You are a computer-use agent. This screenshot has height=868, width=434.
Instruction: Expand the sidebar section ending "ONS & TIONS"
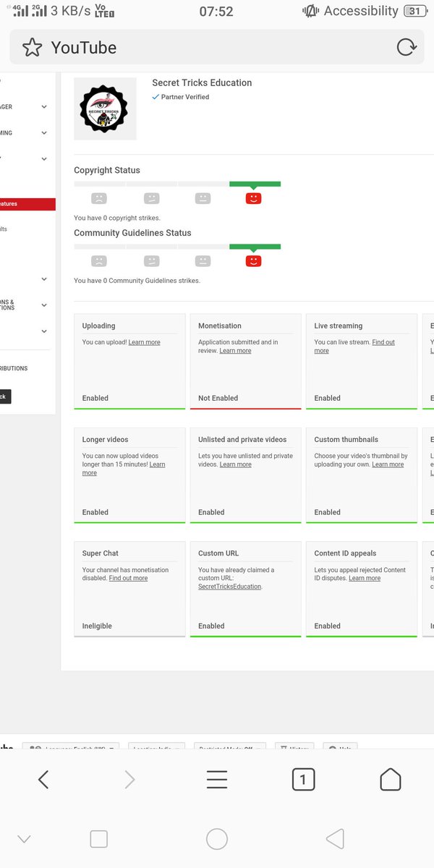click(44, 305)
